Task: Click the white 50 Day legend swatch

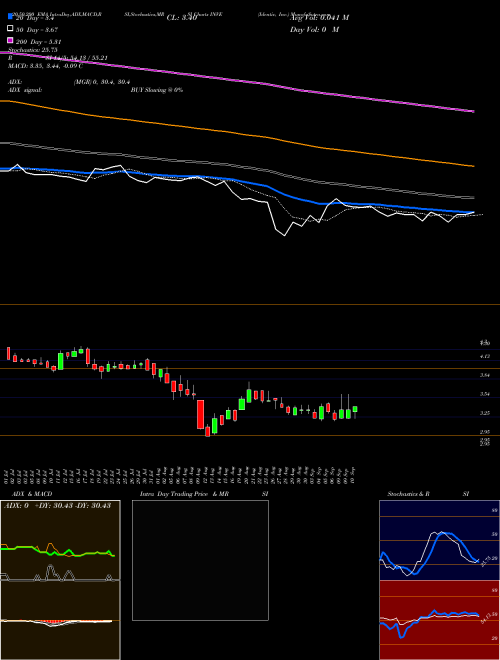Action: (x=11, y=29)
